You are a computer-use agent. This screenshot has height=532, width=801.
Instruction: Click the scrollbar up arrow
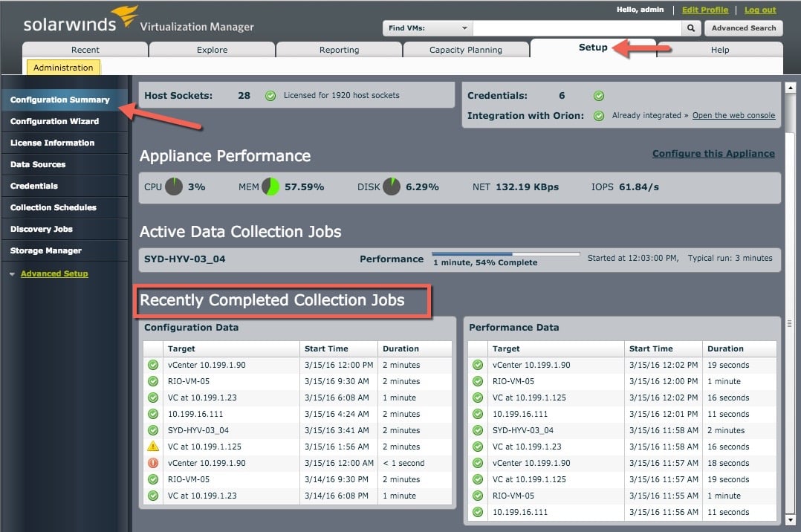coord(791,88)
